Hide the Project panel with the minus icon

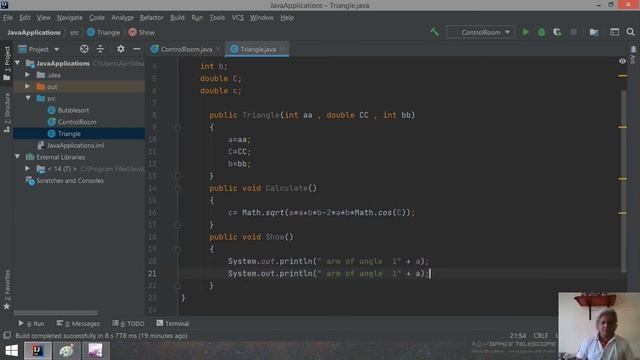click(137, 49)
